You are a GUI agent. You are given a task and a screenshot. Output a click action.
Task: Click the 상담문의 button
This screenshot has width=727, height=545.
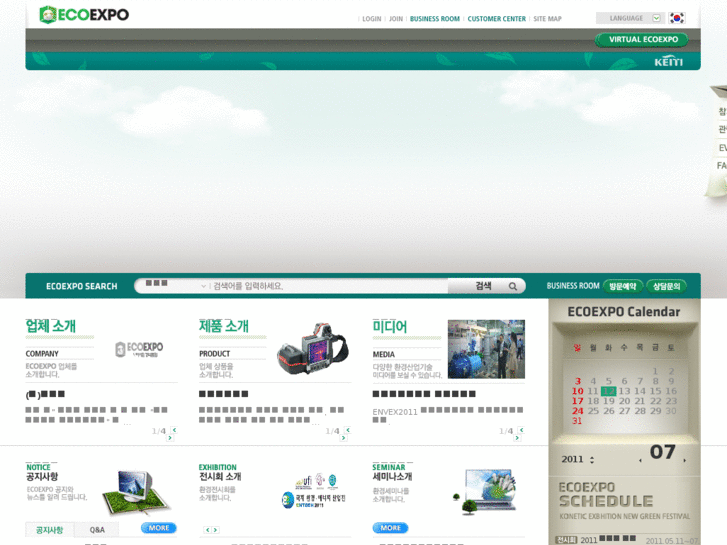(666, 286)
